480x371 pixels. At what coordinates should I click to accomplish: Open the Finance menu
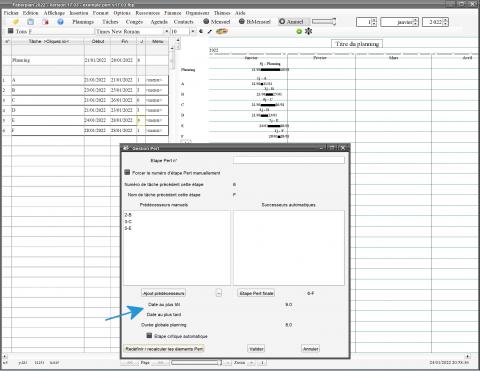point(173,13)
